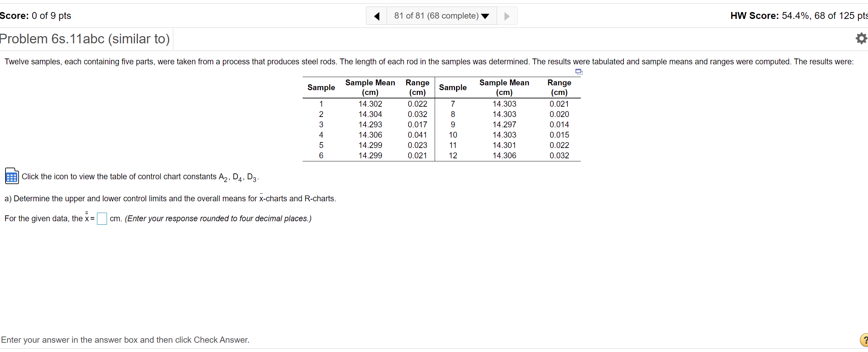The image size is (868, 352).
Task: Click the 'For the given data, the' text
Action: point(44,218)
